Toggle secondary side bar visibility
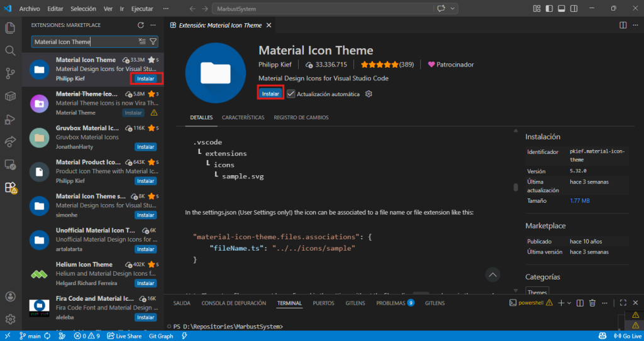This screenshot has height=341, width=644. (574, 9)
